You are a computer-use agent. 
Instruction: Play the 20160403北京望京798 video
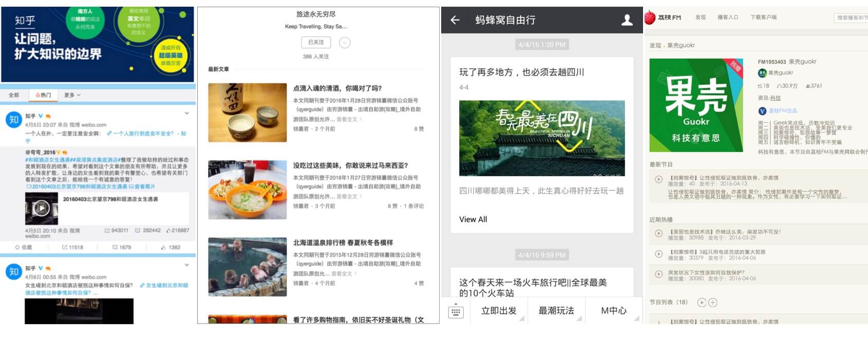tap(42, 208)
